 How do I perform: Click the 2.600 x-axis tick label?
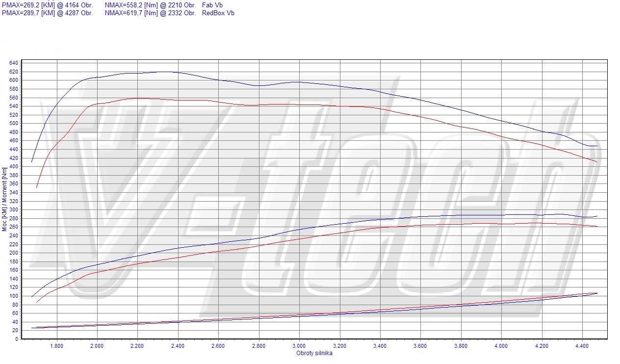(x=219, y=346)
